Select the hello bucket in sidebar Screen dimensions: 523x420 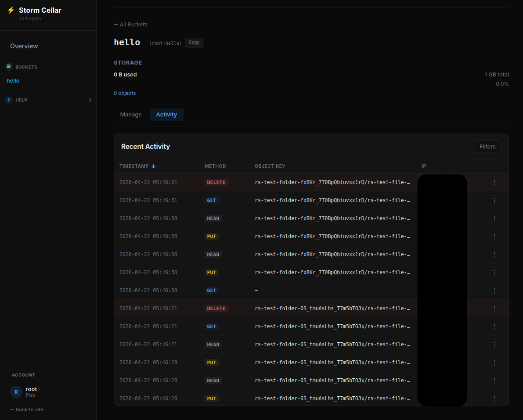[x=13, y=81]
